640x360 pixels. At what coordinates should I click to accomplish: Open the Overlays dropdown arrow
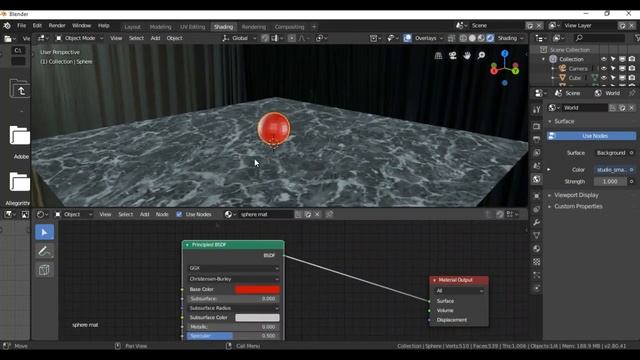coord(441,38)
